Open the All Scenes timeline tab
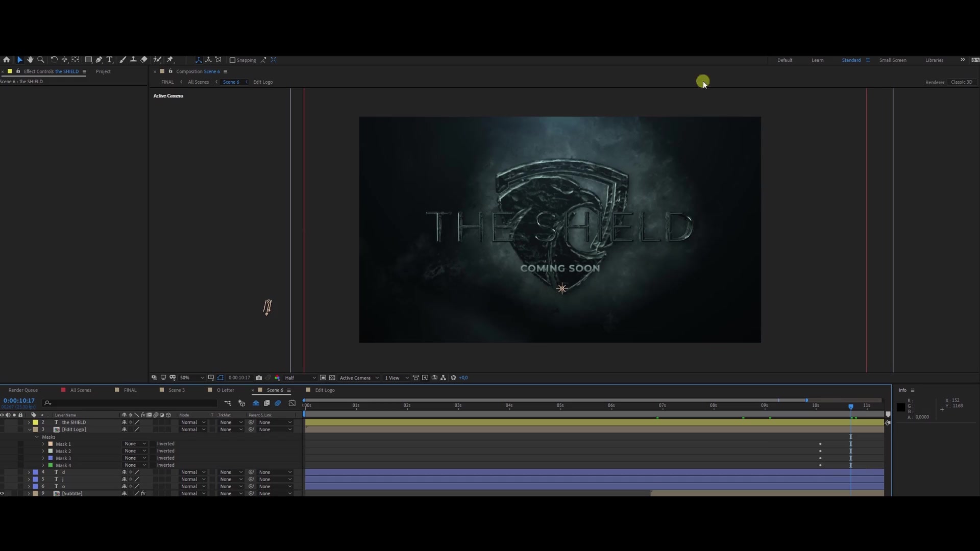This screenshot has height=551, width=980. [81, 390]
